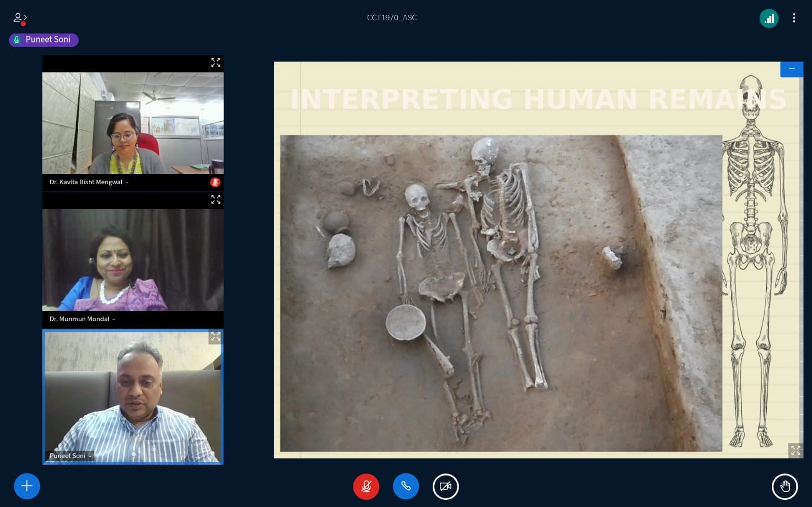Click the CCT1970_ASC meeting title
Image resolution: width=812 pixels, height=507 pixels.
(392, 18)
